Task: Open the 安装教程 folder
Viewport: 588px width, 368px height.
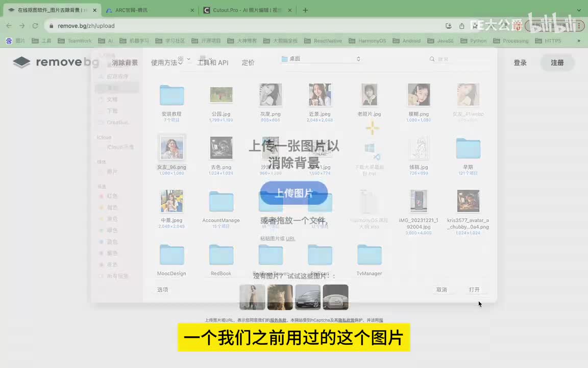Action: coord(171,96)
